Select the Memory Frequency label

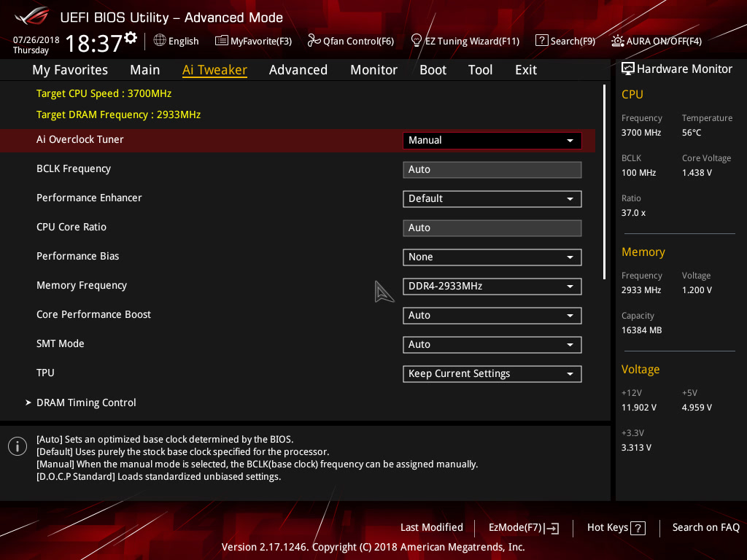pyautogui.click(x=82, y=285)
